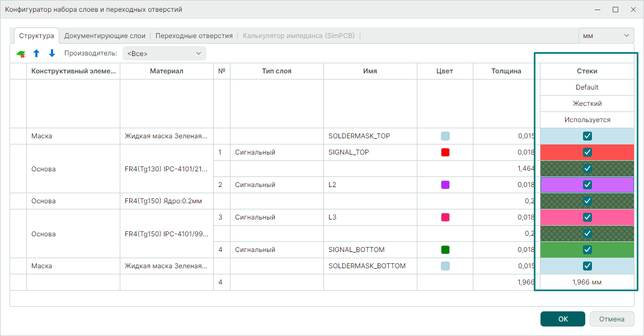Select the Структура tab
Screen dimensions: 644x336
[36, 36]
